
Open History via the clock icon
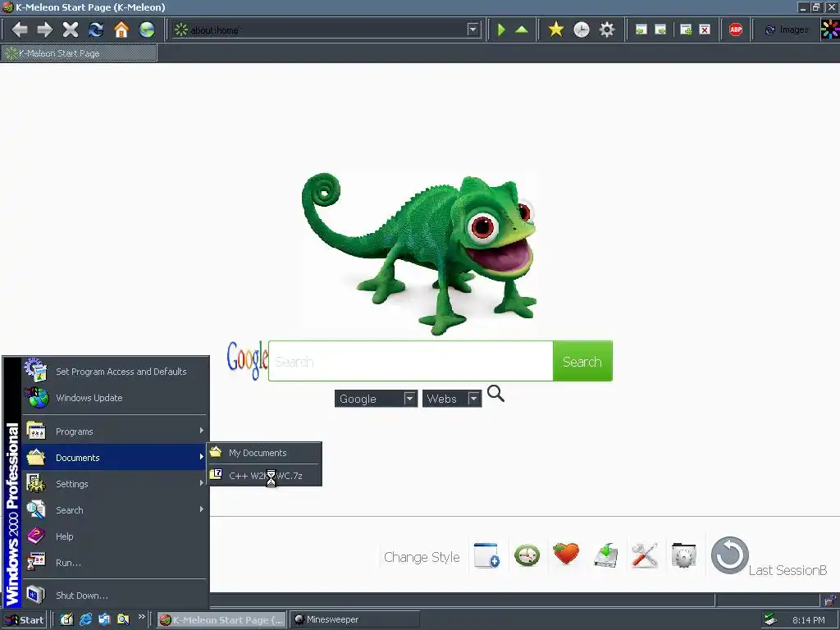[x=582, y=30]
